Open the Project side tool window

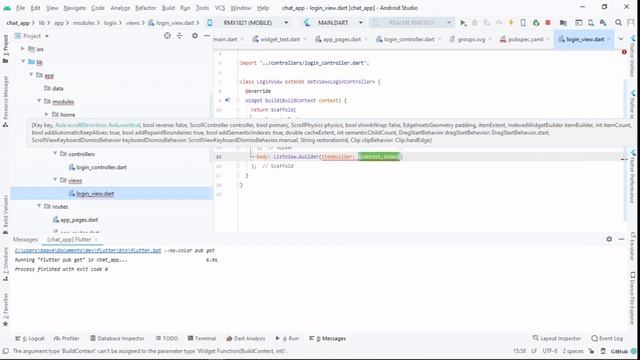pos(5,49)
